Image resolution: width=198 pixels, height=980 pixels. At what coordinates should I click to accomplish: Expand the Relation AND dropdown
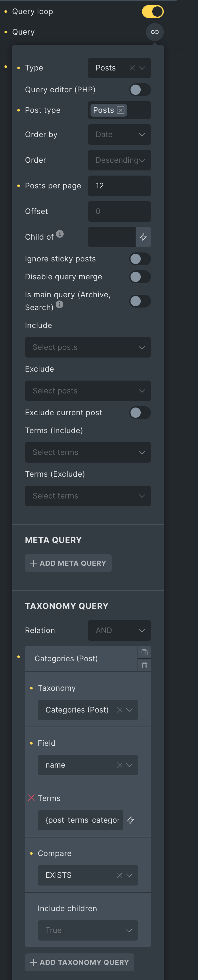pyautogui.click(x=119, y=630)
